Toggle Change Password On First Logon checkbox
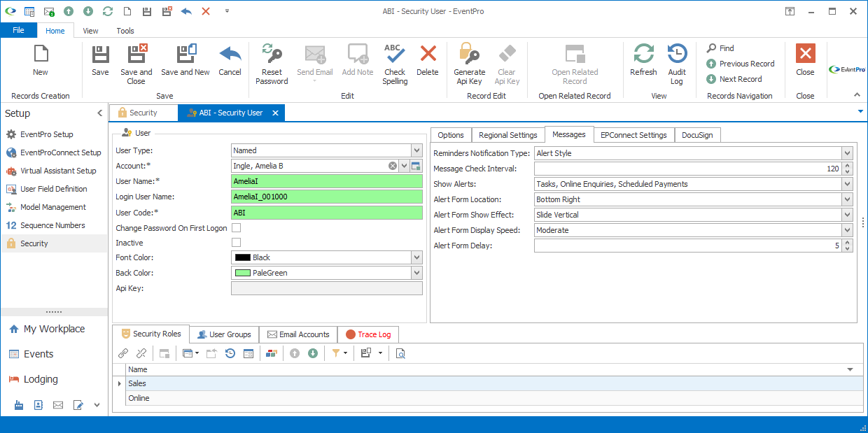The image size is (868, 433). 237,228
